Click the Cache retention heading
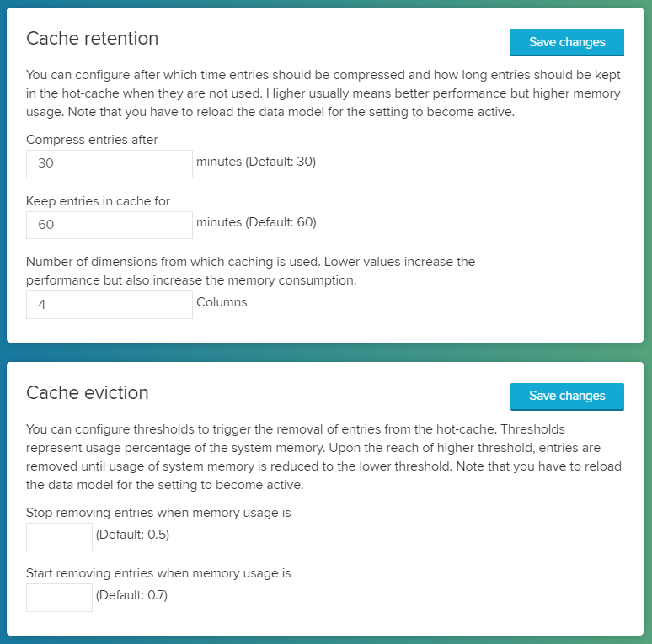The width and height of the screenshot is (652, 644). coord(92,38)
